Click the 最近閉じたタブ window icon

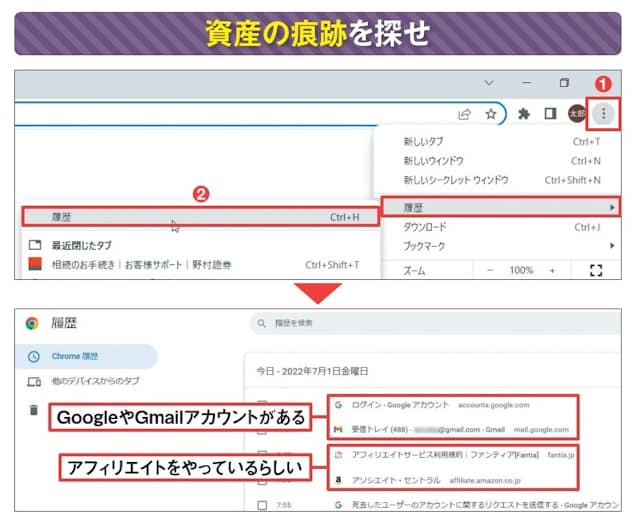[x=35, y=245]
